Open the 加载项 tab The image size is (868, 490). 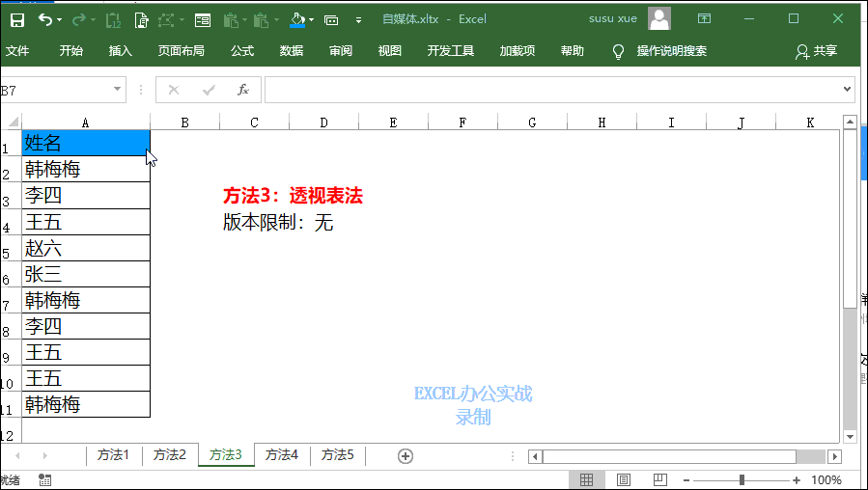pos(518,51)
